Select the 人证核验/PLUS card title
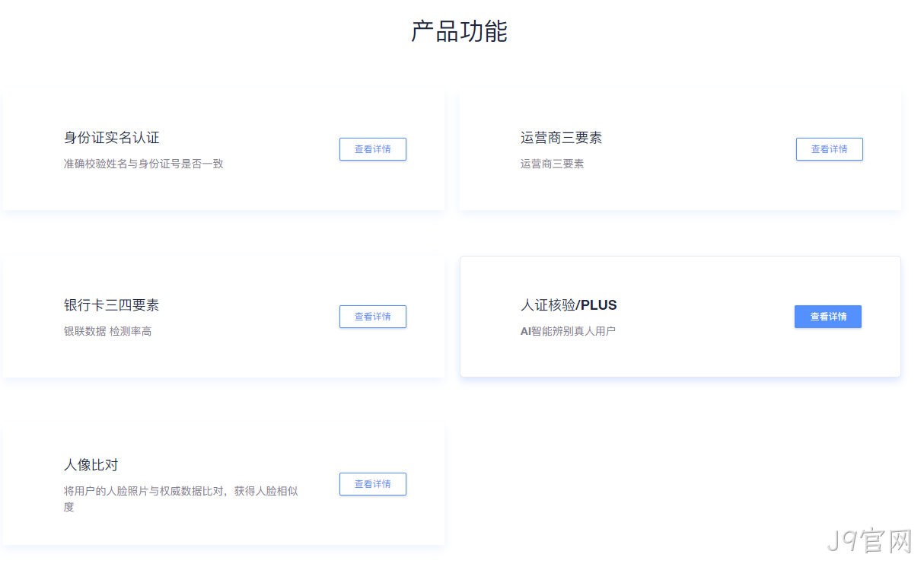924x564 pixels. [x=569, y=305]
